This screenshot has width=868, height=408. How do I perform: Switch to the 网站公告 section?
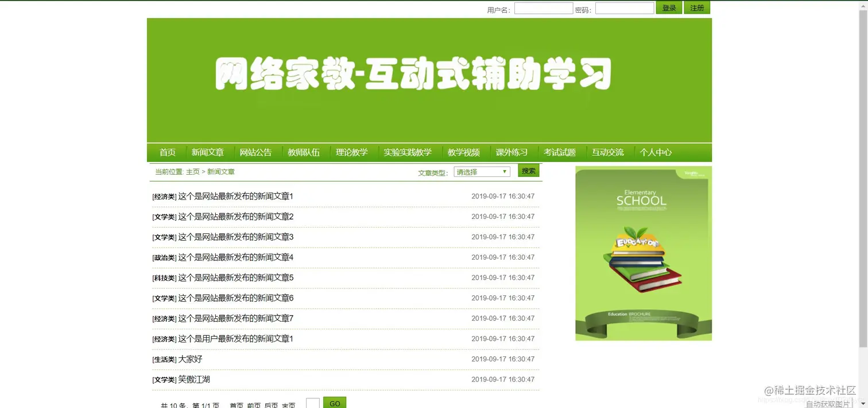[x=256, y=152]
